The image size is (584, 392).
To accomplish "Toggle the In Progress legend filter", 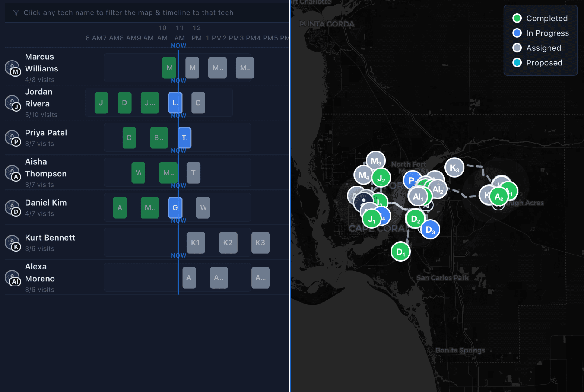I will [517, 33].
